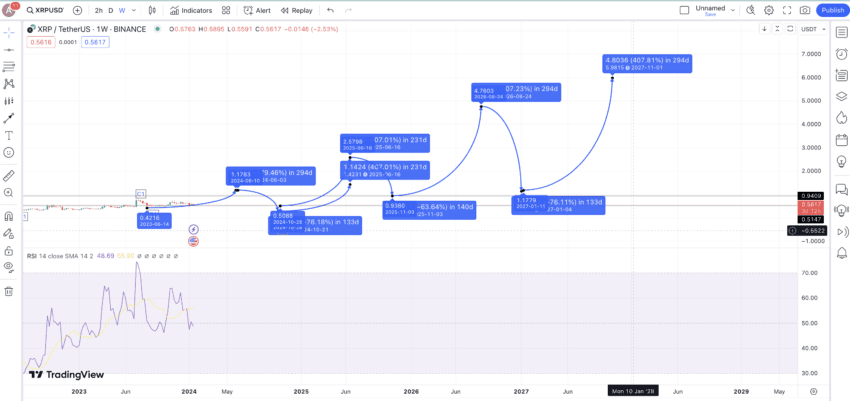Open the USDT currency dropdown
Screen dimensions: 850x401
click(x=814, y=29)
